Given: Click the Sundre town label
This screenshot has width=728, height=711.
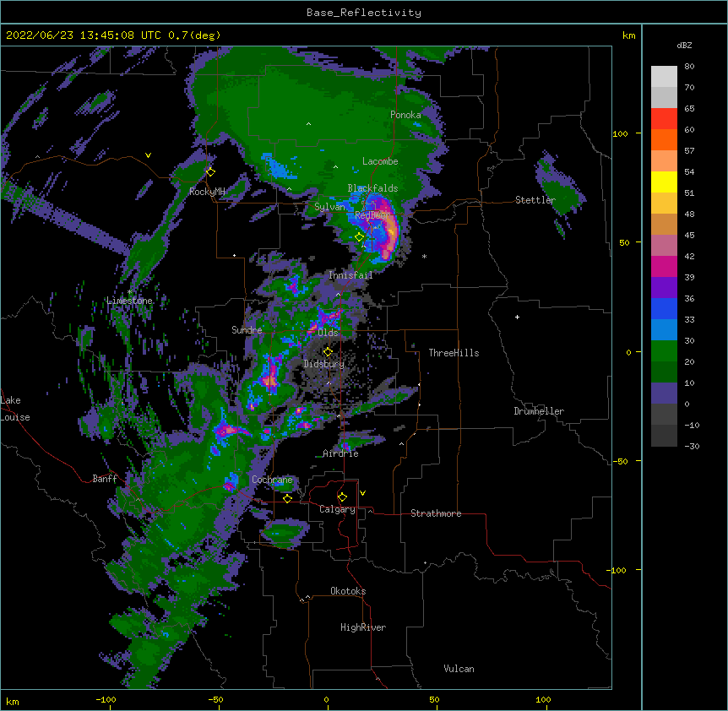Looking at the screenshot, I should click(247, 330).
